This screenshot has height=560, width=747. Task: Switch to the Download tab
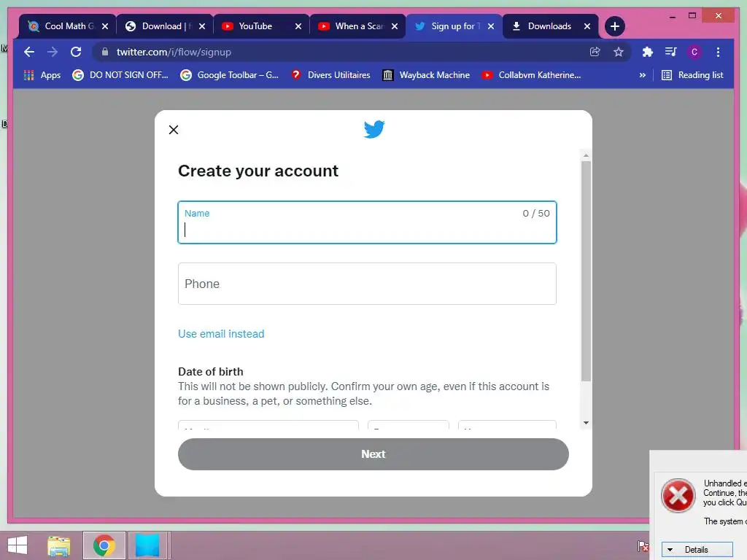pyautogui.click(x=165, y=26)
